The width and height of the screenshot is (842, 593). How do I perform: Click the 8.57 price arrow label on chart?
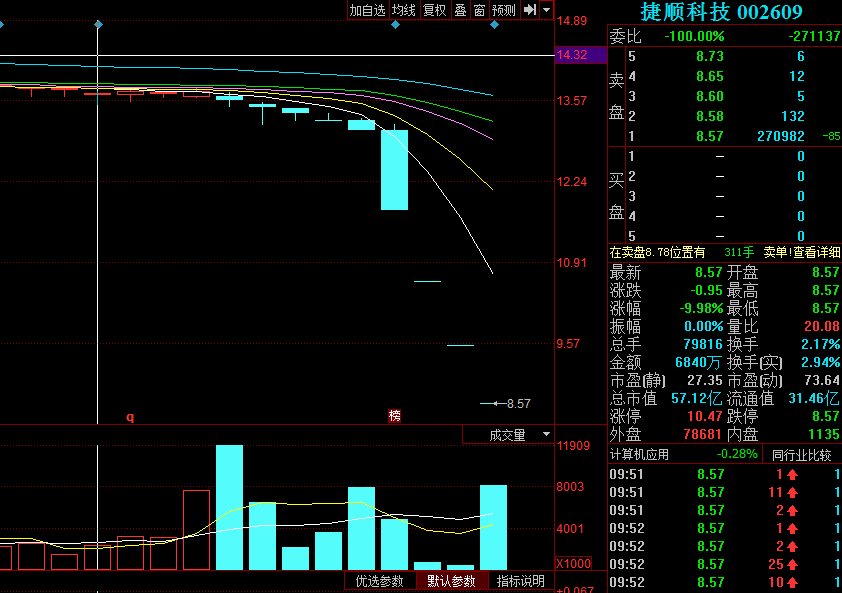pyautogui.click(x=507, y=403)
